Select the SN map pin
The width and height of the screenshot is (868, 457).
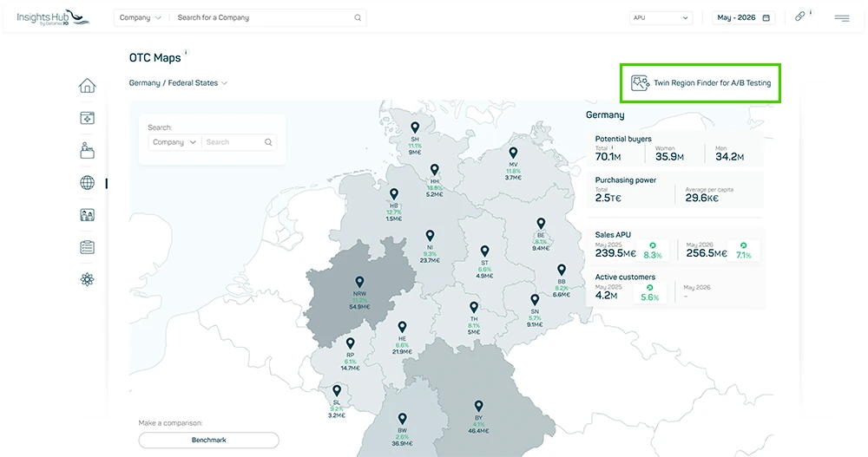point(534,300)
